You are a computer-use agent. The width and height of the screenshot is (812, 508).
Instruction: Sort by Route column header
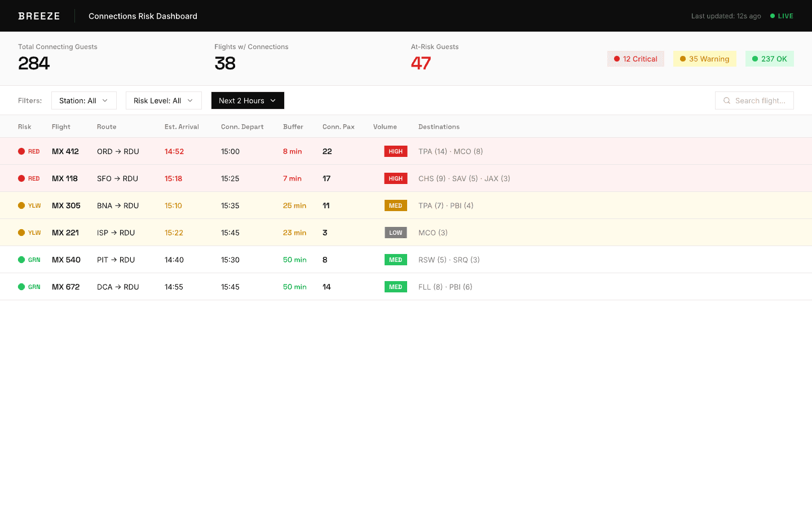click(107, 126)
